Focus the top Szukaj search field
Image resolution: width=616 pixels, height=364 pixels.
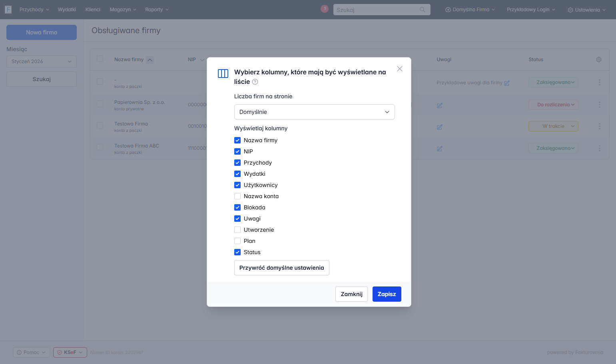point(382,10)
